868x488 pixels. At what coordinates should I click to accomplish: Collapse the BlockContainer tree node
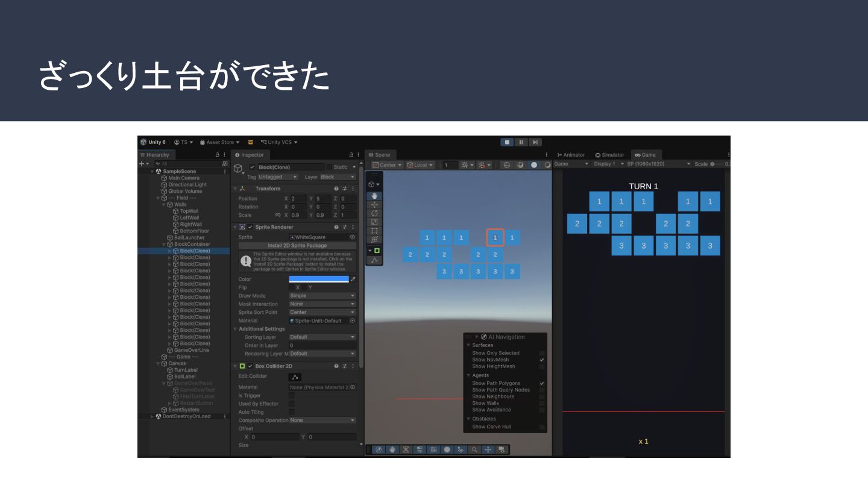pyautogui.click(x=164, y=245)
